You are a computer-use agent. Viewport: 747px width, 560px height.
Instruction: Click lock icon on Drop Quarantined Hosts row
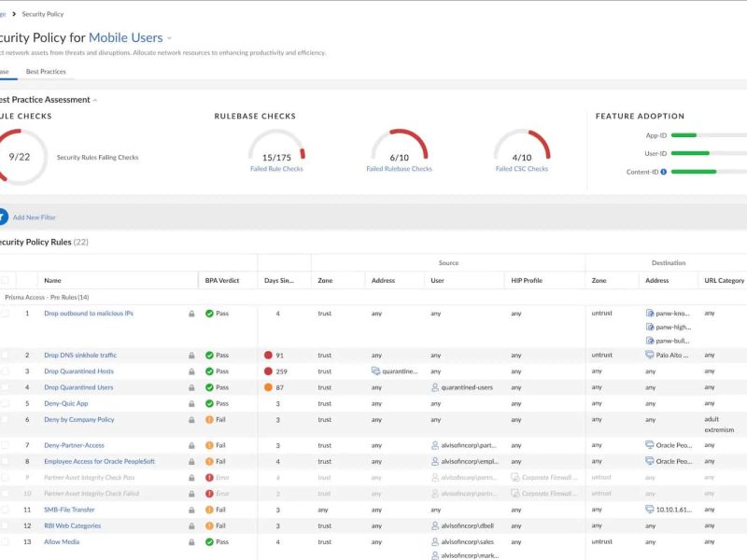click(x=191, y=371)
